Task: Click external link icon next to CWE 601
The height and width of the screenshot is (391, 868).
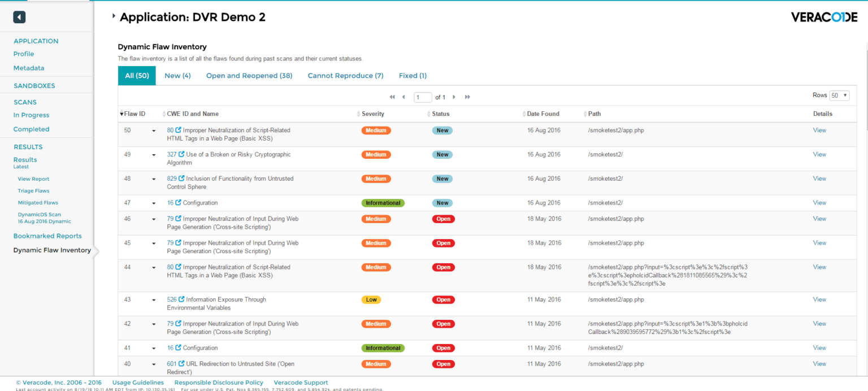Action: (181, 364)
